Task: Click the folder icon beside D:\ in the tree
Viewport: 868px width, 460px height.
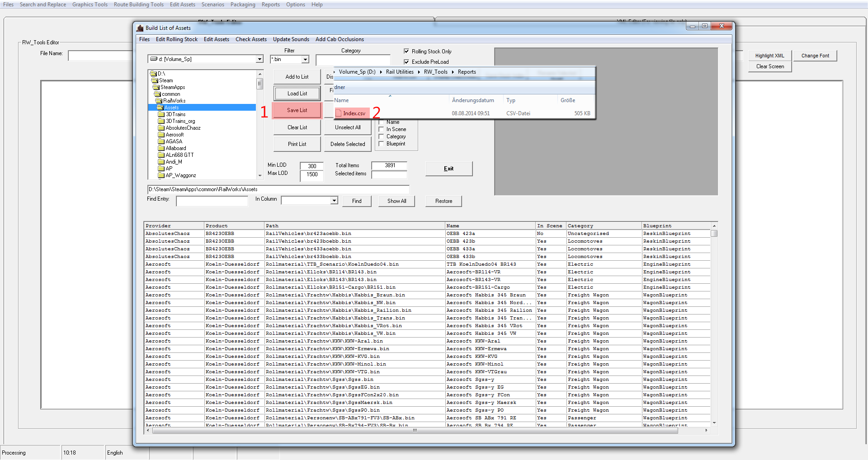Action: 153,74
